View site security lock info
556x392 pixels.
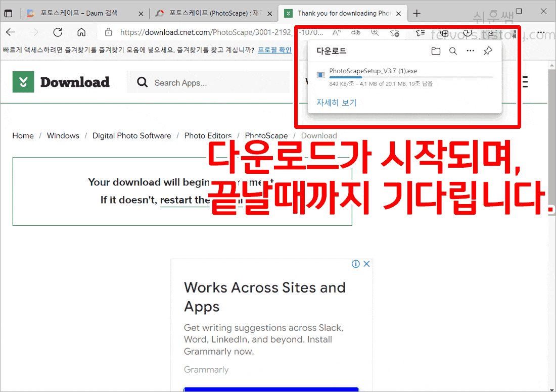(109, 32)
